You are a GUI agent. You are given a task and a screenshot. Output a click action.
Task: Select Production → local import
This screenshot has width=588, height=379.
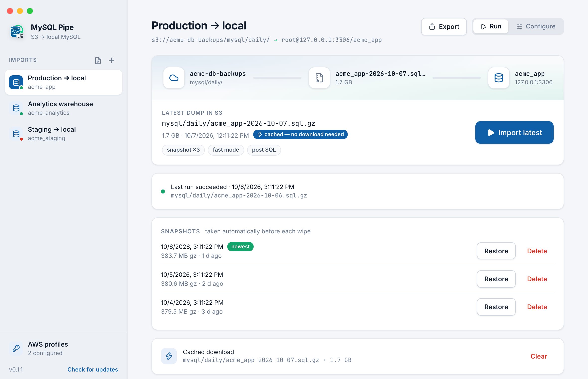(x=64, y=82)
